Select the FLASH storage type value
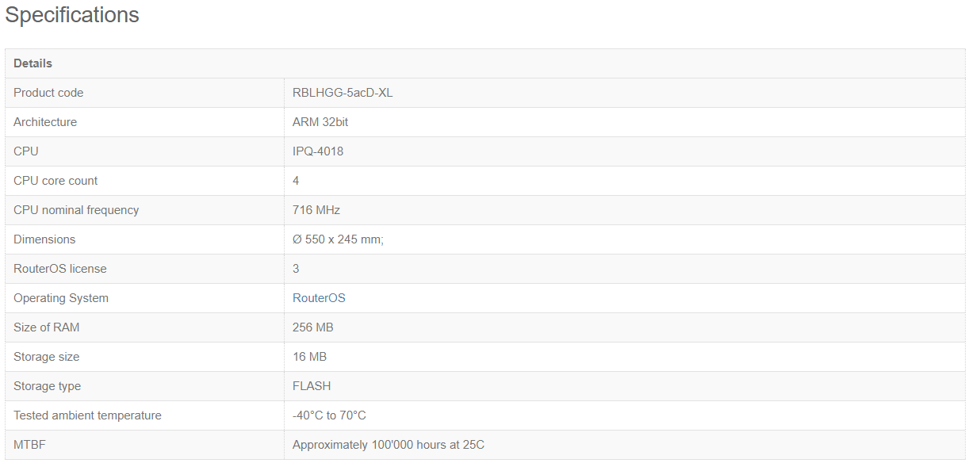This screenshot has height=467, width=980. point(312,386)
